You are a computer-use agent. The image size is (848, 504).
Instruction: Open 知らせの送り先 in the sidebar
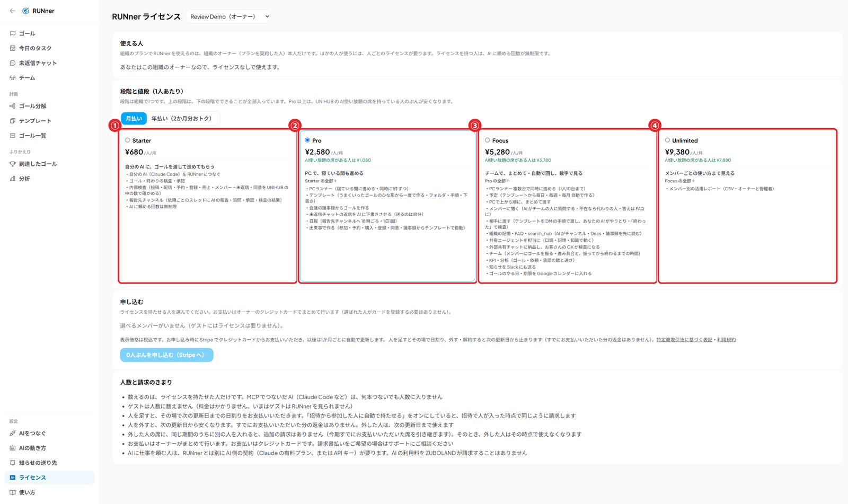pos(49,463)
